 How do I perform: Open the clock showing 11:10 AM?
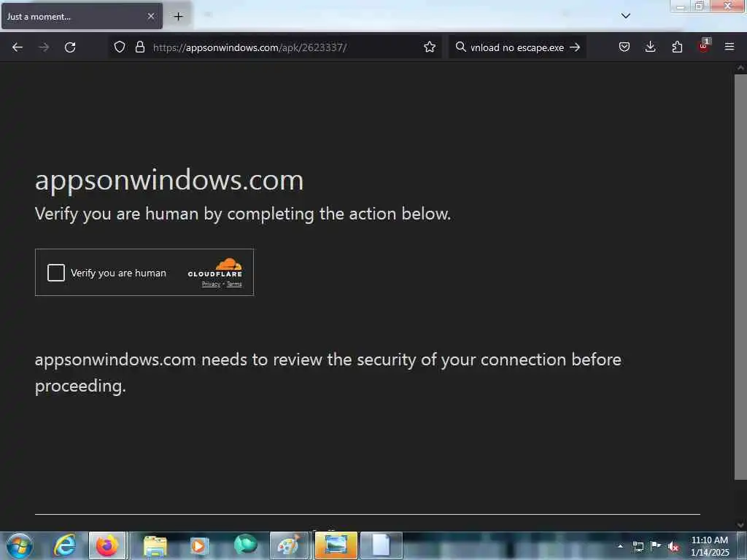(x=709, y=546)
